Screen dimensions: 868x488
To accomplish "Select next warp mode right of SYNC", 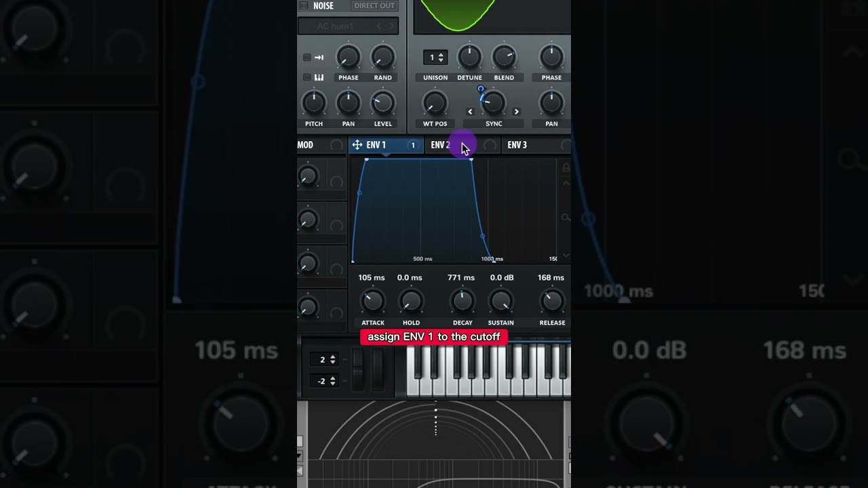I will point(517,112).
